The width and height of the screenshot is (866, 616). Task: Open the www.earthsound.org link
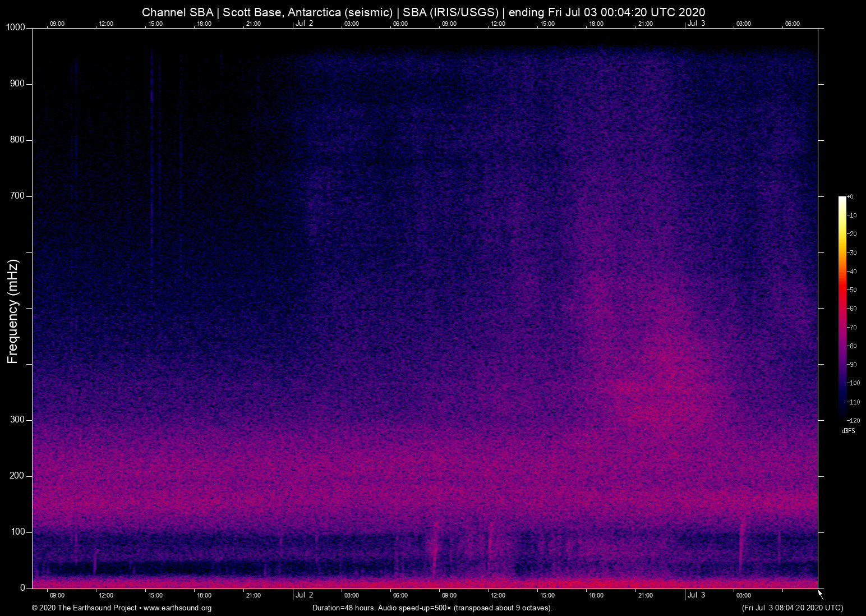click(178, 608)
